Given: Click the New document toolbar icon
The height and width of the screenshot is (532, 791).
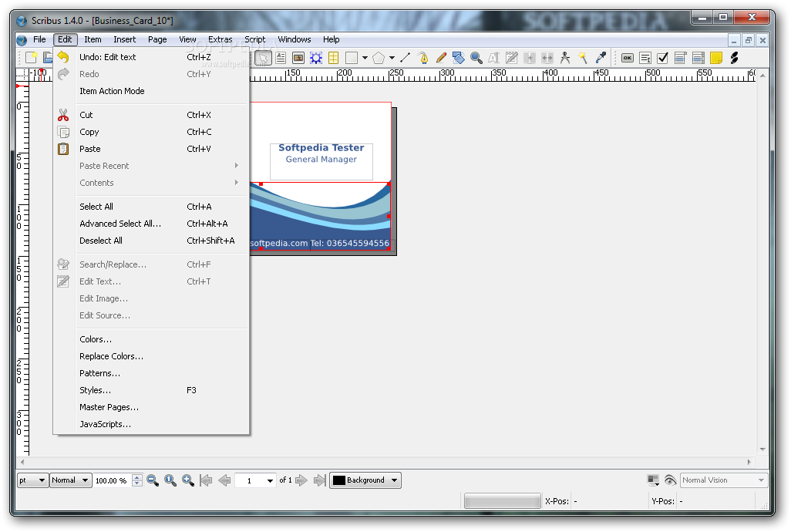Looking at the screenshot, I should pos(32,58).
